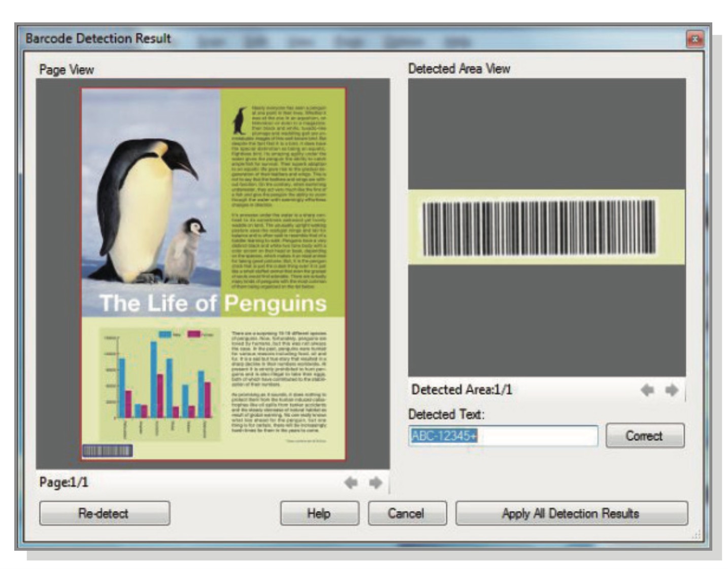This screenshot has width=728, height=569.
Task: Close the Barcode Detection Result dialog
Action: click(694, 39)
